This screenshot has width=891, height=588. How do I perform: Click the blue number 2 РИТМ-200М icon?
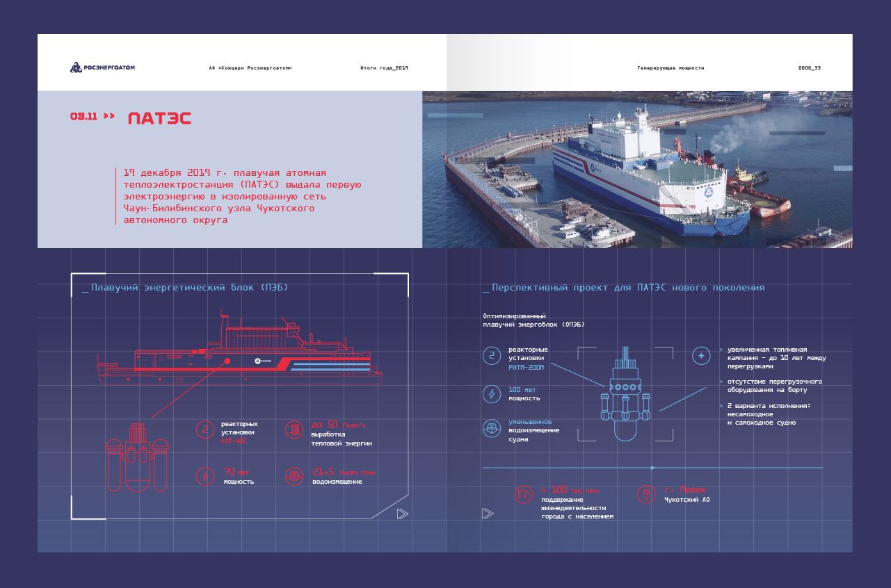coord(492,357)
